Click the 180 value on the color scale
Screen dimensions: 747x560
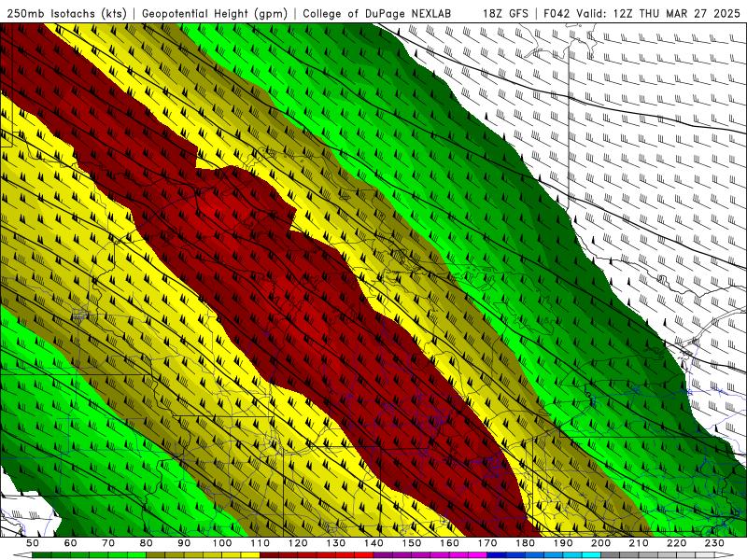click(x=525, y=543)
